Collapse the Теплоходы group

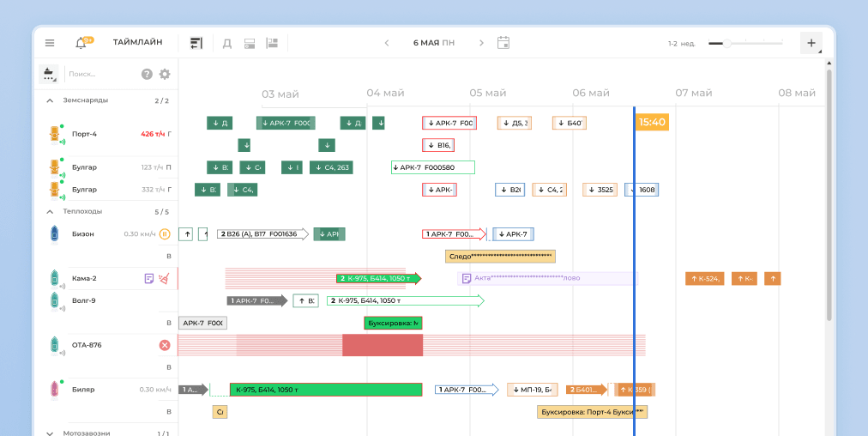pos(50,211)
